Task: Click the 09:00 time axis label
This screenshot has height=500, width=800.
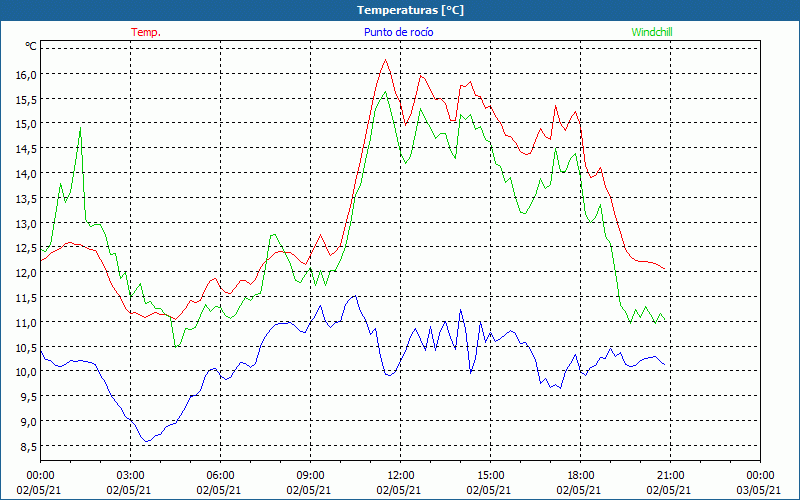Action: (311, 476)
